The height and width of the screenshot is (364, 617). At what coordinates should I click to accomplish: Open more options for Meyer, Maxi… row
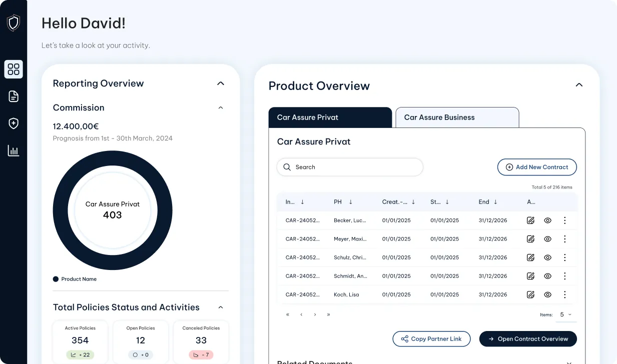pos(565,239)
